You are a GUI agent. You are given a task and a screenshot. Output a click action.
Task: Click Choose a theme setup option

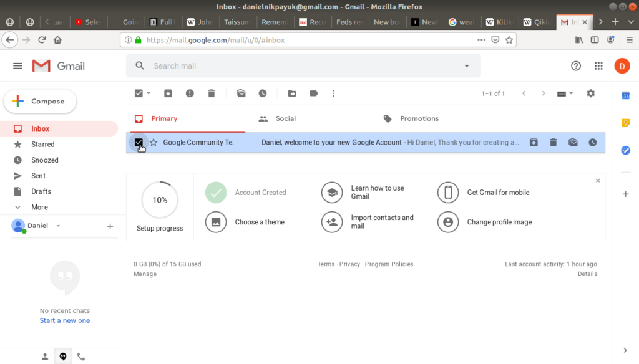click(x=245, y=222)
